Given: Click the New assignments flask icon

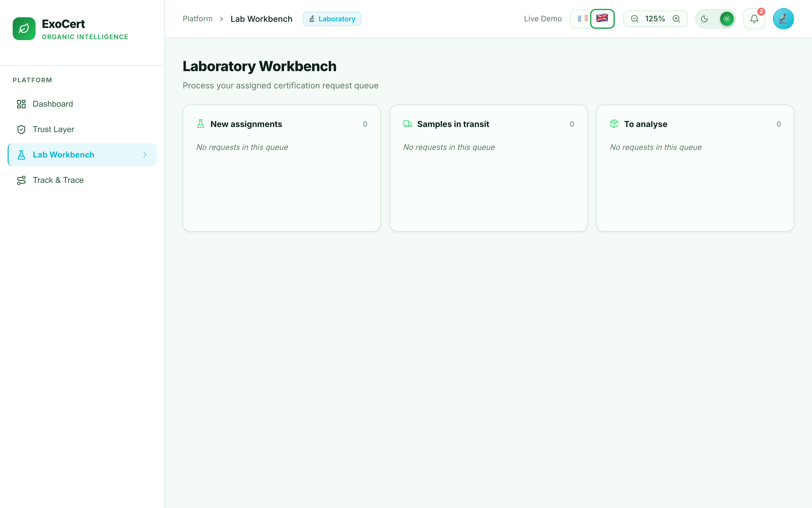Looking at the screenshot, I should (201, 124).
